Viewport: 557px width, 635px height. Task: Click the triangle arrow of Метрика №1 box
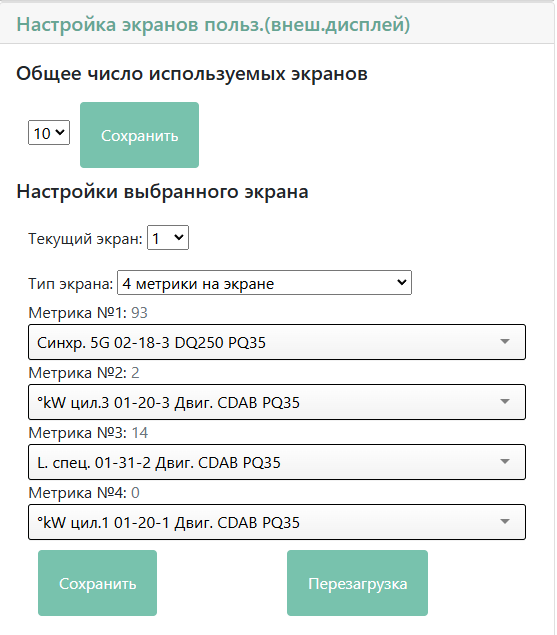(x=505, y=342)
